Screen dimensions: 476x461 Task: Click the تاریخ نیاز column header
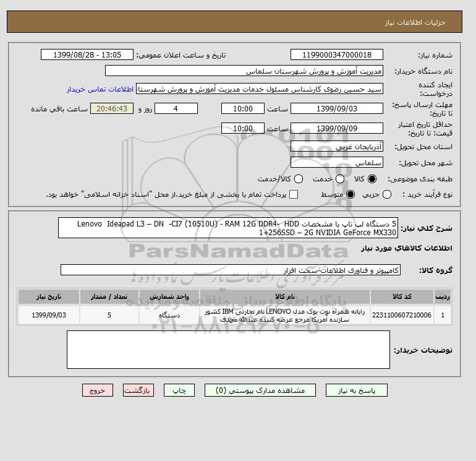tap(49, 296)
